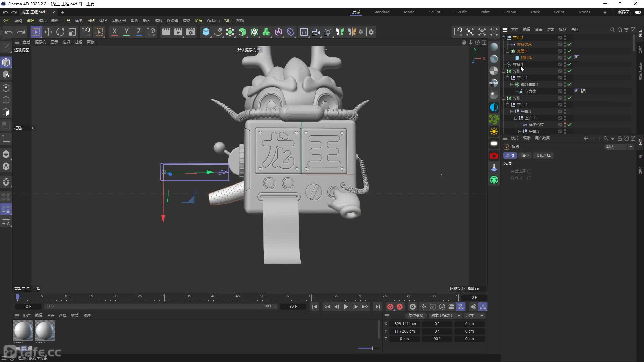Viewport: 644px width, 362px height.
Task: Select Points mode in left sidebar
Action: tap(6, 88)
